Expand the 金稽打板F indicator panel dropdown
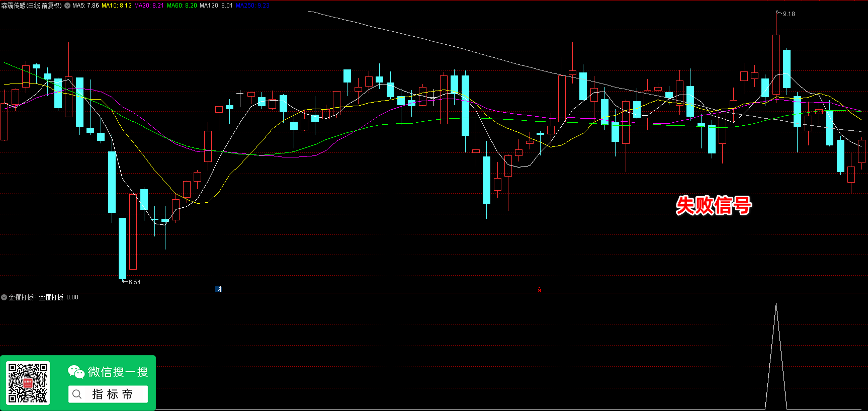This screenshot has height=411, width=868. click(4, 297)
